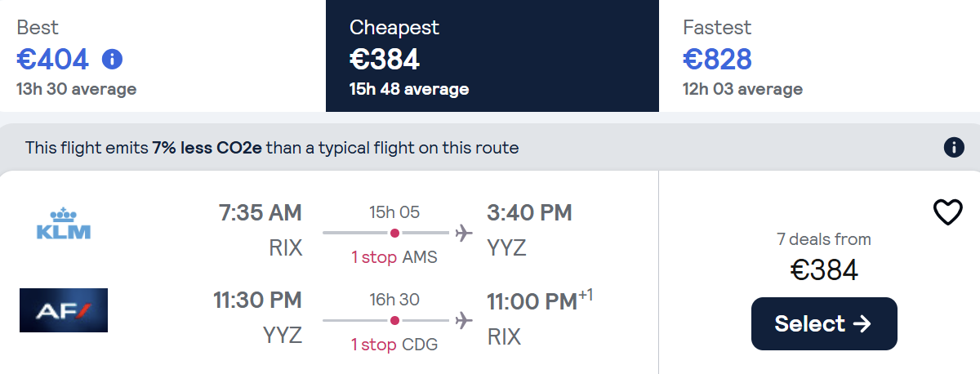Switch to the Fastest sorting tab
The height and width of the screenshot is (374, 980).
[x=819, y=56]
